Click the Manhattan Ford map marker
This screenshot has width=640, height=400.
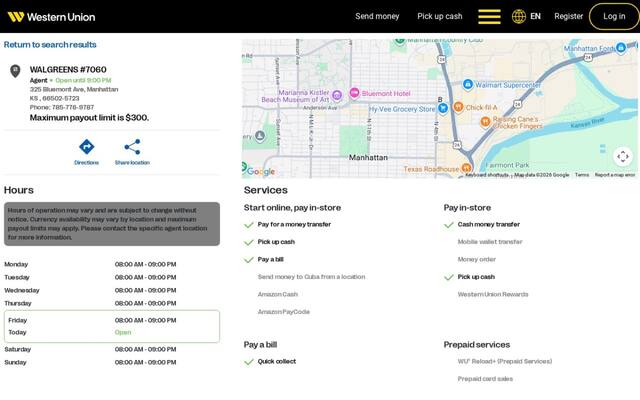(621, 48)
